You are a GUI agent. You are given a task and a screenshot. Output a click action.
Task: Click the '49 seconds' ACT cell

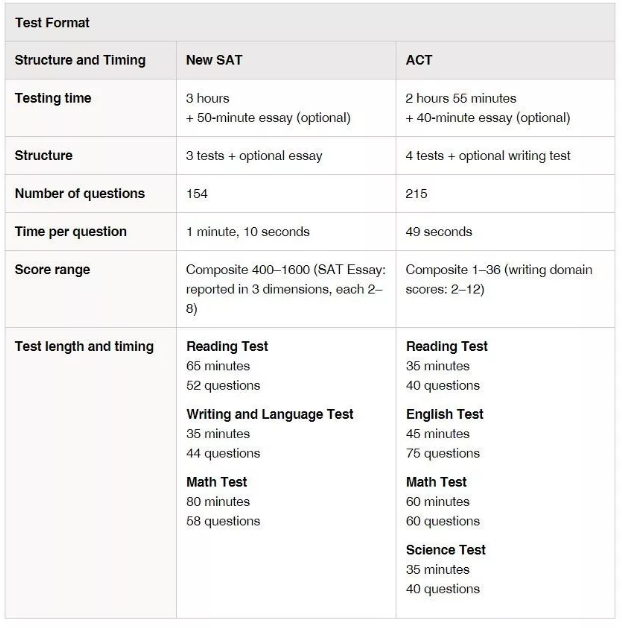pyautogui.click(x=439, y=231)
